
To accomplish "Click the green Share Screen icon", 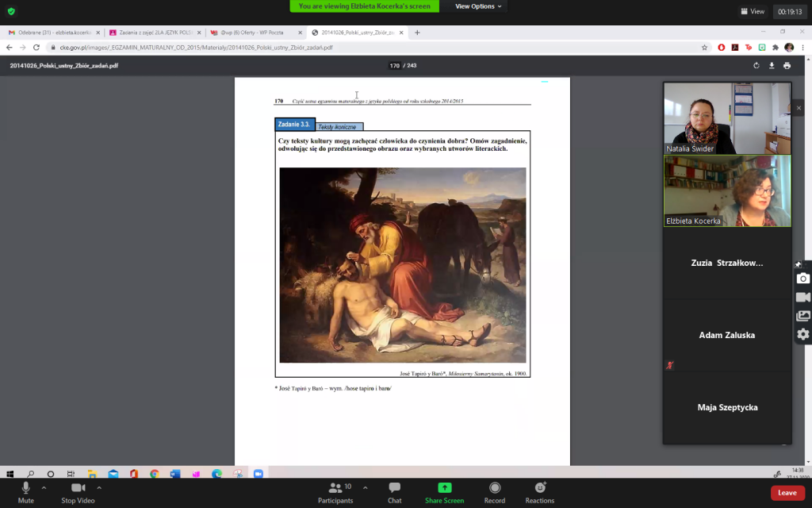I will (444, 487).
